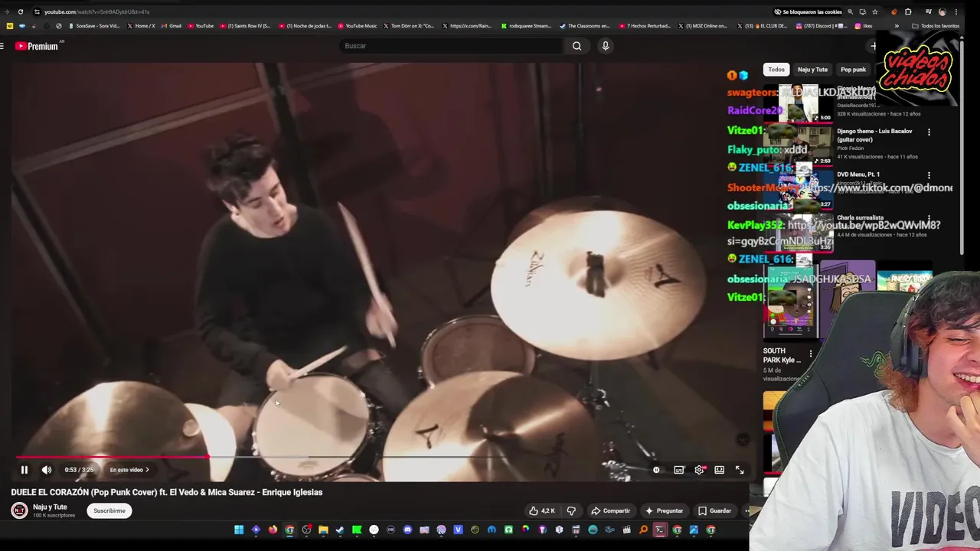Screen dimensions: 980x551
Task: Open the 'DVD Menu, Pt. 1' video title
Action: pyautogui.click(x=858, y=174)
